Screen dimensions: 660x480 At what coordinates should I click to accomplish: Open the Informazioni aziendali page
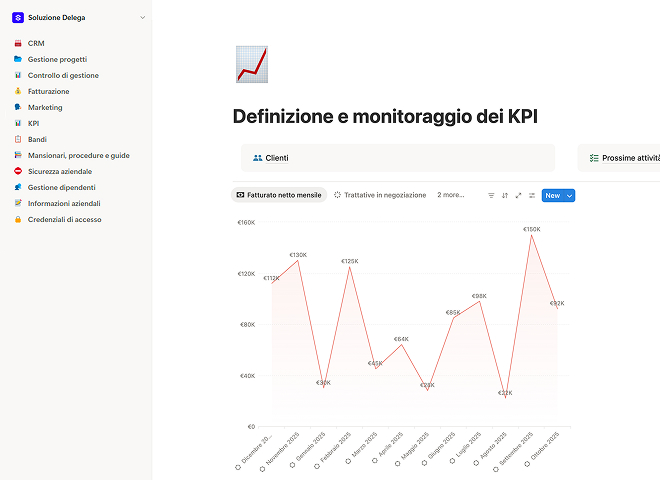click(64, 203)
